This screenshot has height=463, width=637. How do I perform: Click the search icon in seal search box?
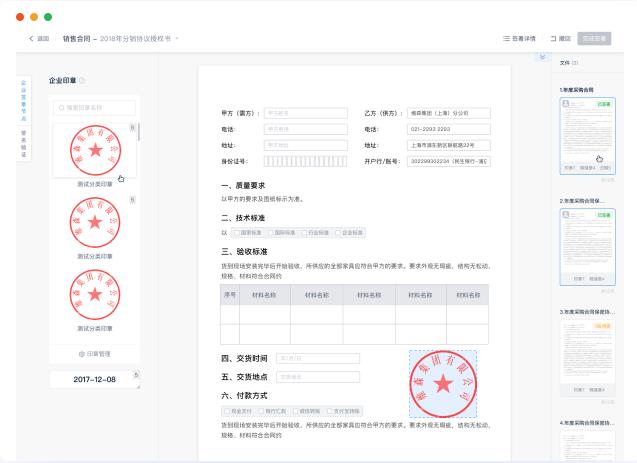pyautogui.click(x=61, y=108)
